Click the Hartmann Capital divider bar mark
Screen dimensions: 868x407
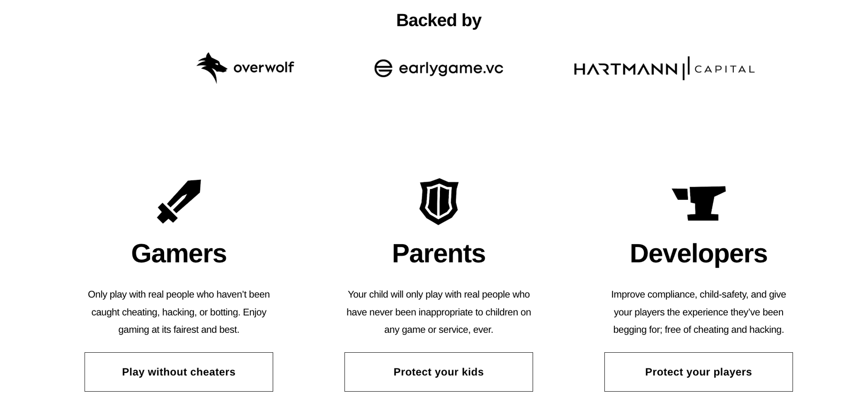686,68
